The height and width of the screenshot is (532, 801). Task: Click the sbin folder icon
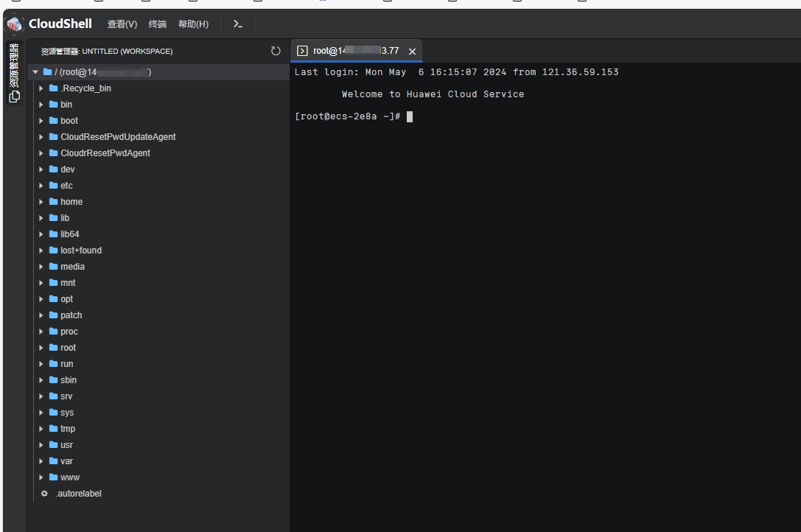[x=53, y=379]
